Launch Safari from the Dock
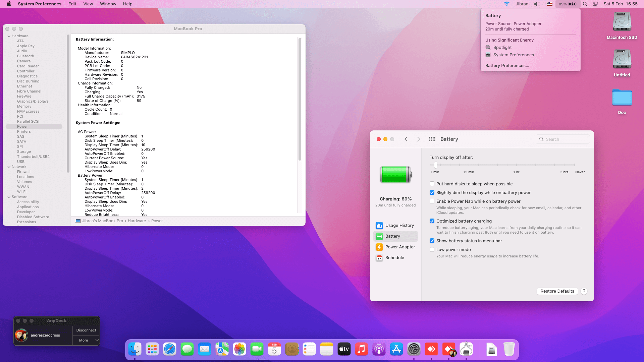 pos(170,349)
